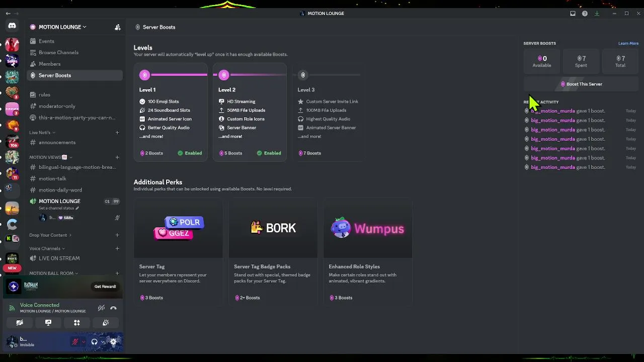Click the Level 1 boost progress marker
The width and height of the screenshot is (644, 362).
click(145, 75)
